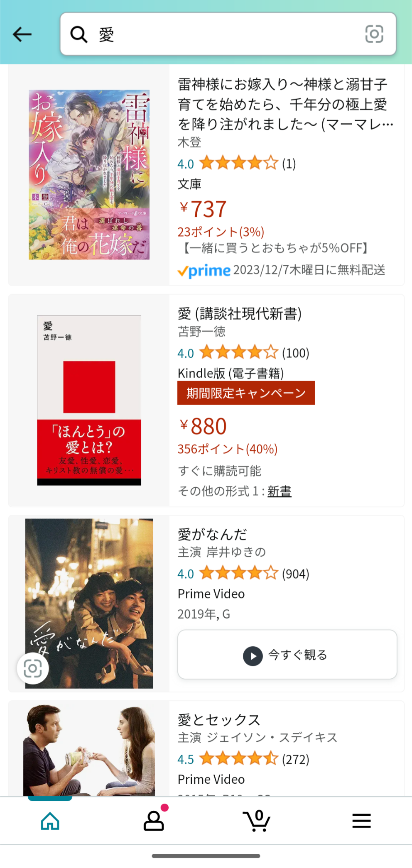Open camera lens scan in search bar
Screen dimensions: 412x868
374,34
